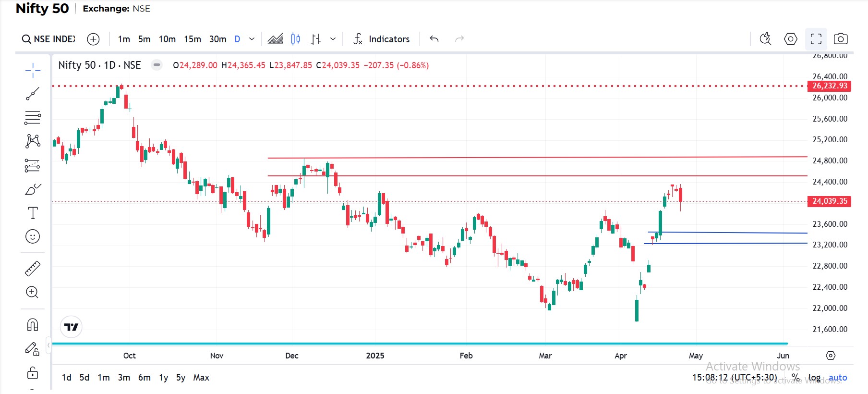Screen dimensions: 868x394
Task: Enter fullscreen mode
Action: point(816,39)
